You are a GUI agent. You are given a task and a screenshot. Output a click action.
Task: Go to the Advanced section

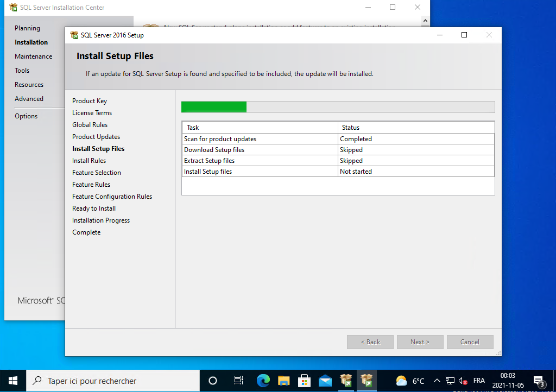(x=29, y=99)
